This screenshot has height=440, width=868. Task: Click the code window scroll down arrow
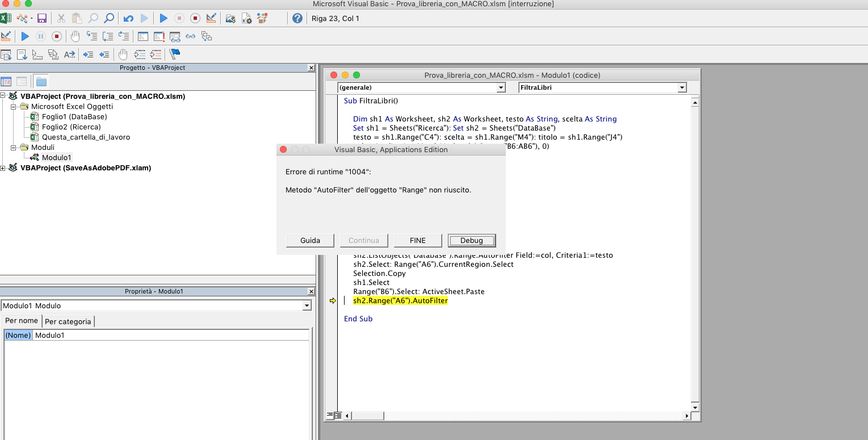click(695, 408)
